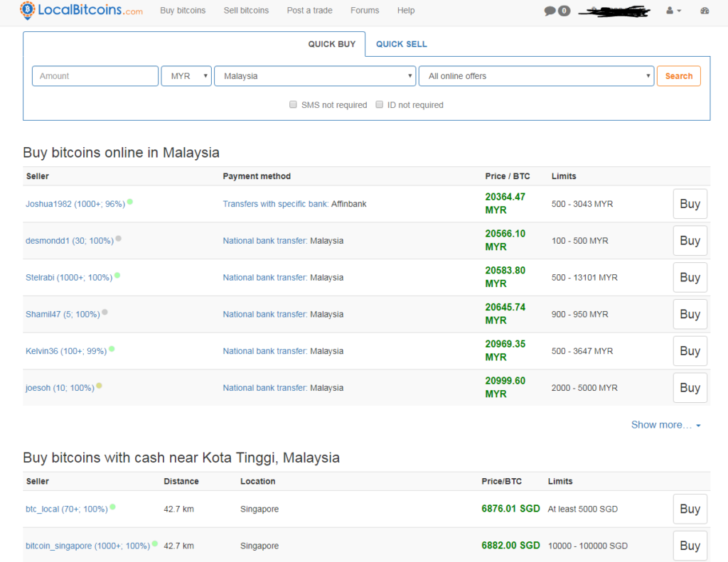Click the orange Search button
Screen dimensions: 728x562
679,76
